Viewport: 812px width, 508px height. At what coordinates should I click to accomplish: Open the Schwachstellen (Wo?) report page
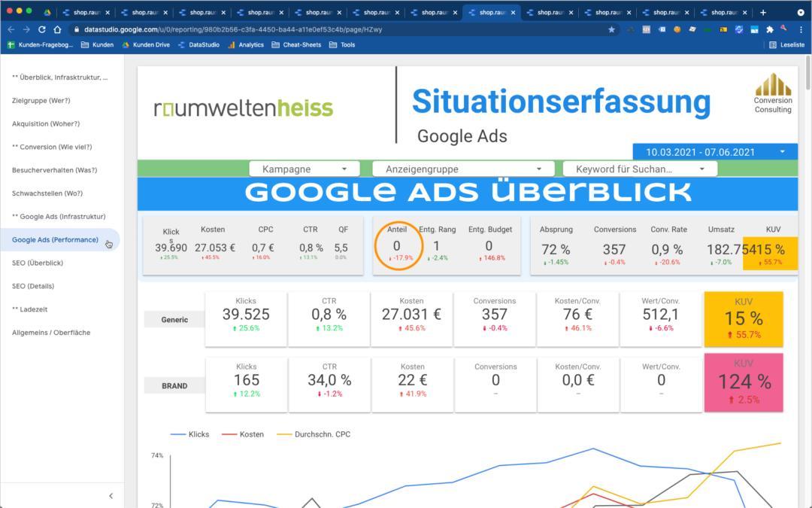tap(49, 193)
